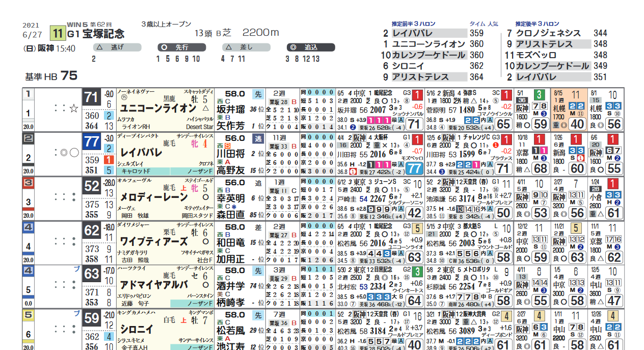The width and height of the screenshot is (644, 350).
Task: Click クロノジェネシス in late-3-furlong list
Action: (548, 33)
